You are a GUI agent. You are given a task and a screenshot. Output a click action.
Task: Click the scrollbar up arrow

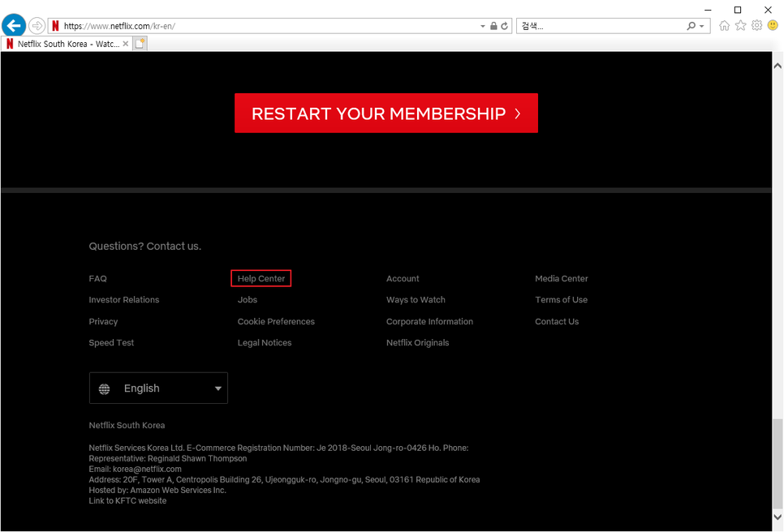778,66
